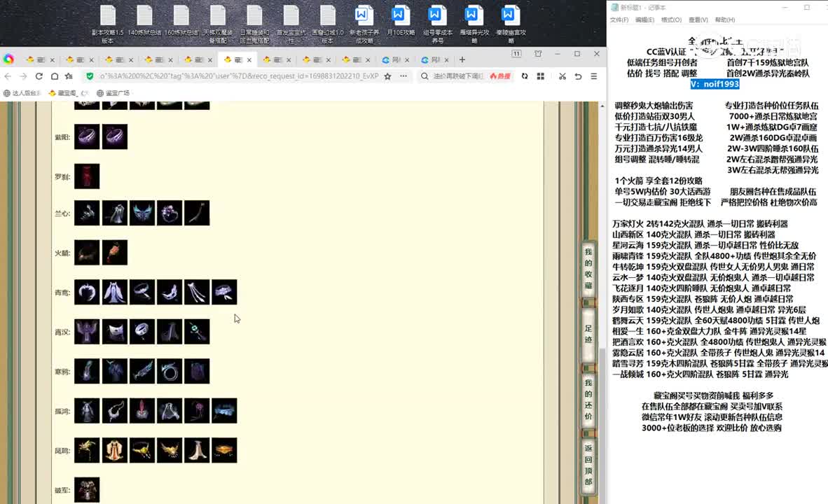Open 足迹 side panel button
828x504 pixels.
(588, 333)
